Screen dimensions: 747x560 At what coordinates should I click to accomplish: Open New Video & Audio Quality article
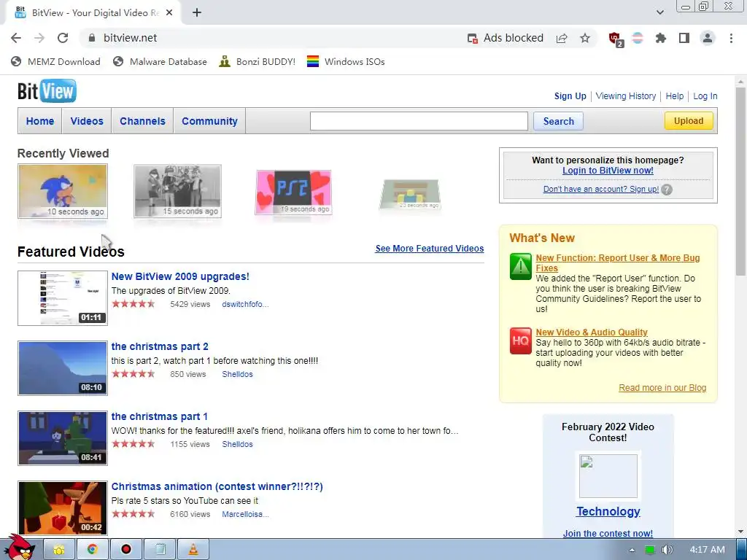pyautogui.click(x=591, y=332)
